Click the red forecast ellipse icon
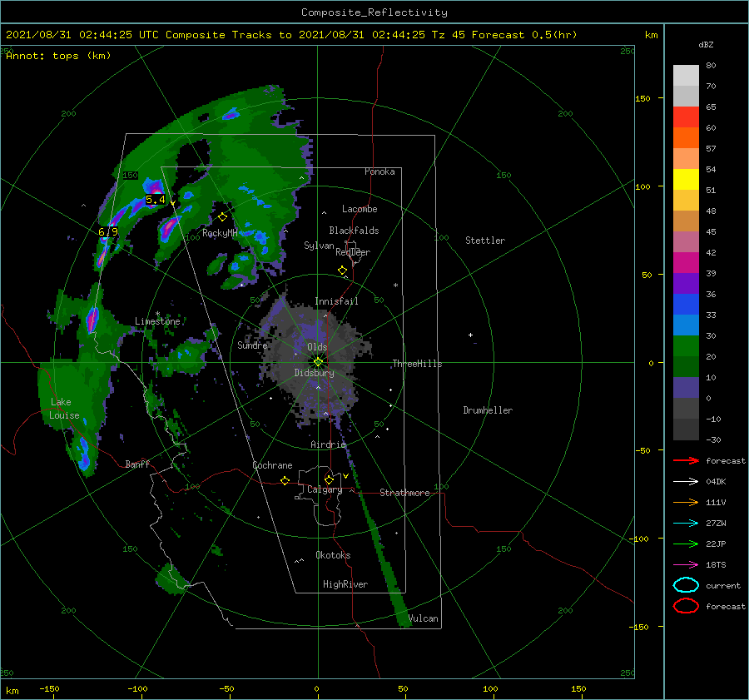 point(686,606)
